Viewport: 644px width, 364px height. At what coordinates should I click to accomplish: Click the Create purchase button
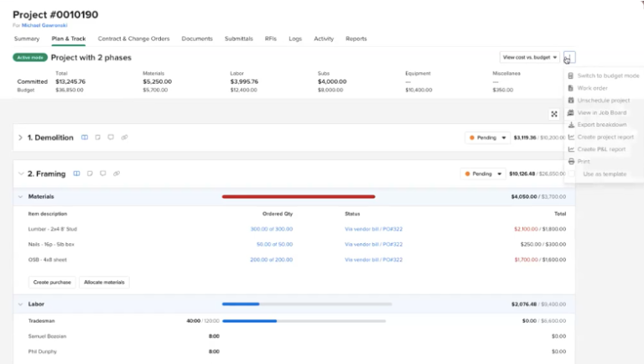click(52, 283)
